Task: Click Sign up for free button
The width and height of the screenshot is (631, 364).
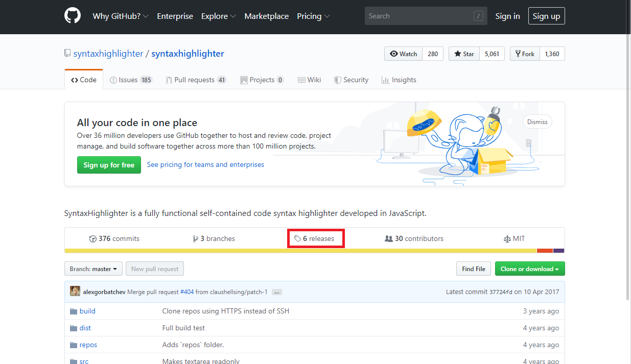Action: 109,165
